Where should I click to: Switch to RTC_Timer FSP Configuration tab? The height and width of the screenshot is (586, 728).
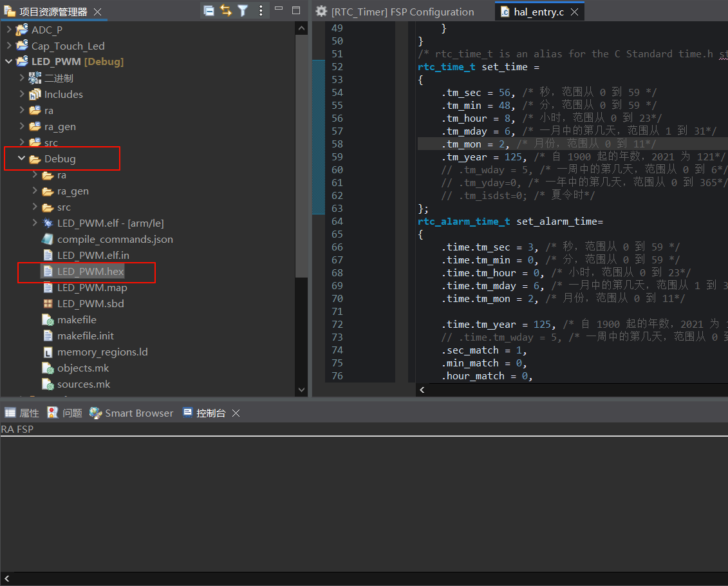(396, 12)
